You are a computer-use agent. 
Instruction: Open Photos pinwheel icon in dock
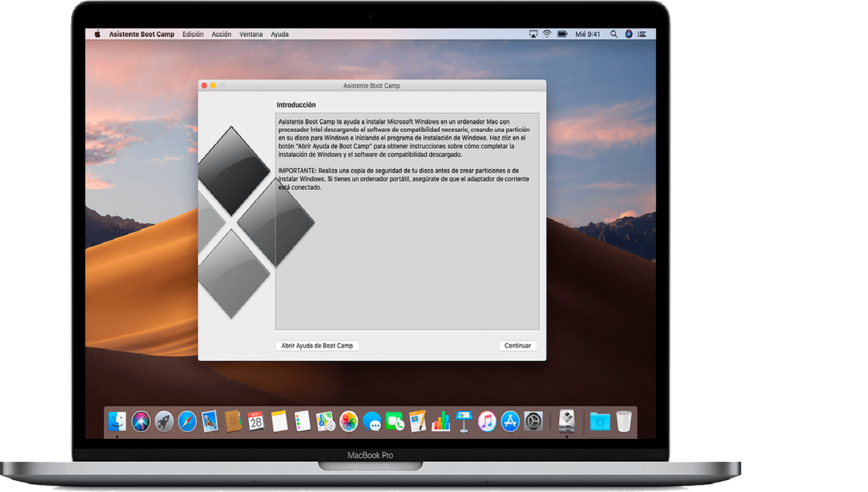point(349,421)
